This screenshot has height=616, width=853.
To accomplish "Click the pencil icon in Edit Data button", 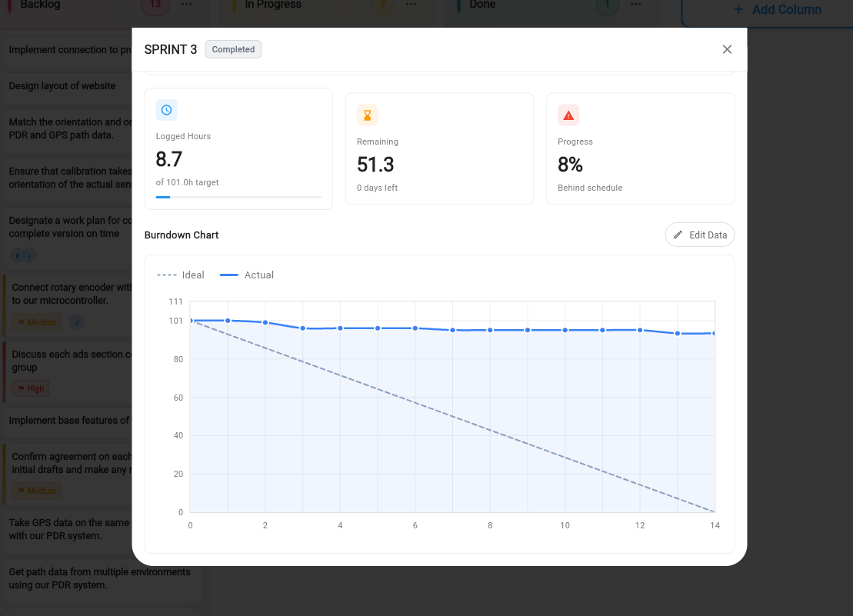I will pos(678,235).
